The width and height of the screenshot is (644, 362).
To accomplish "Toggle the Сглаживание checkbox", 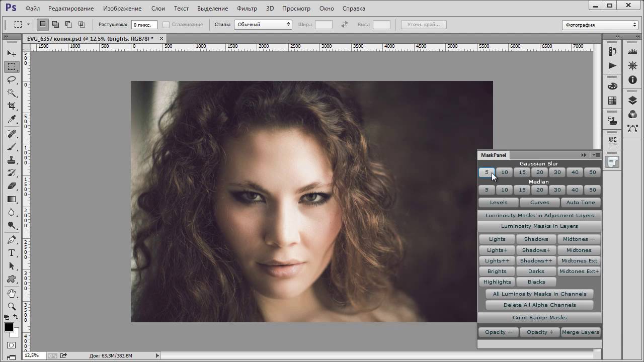I will click(166, 25).
